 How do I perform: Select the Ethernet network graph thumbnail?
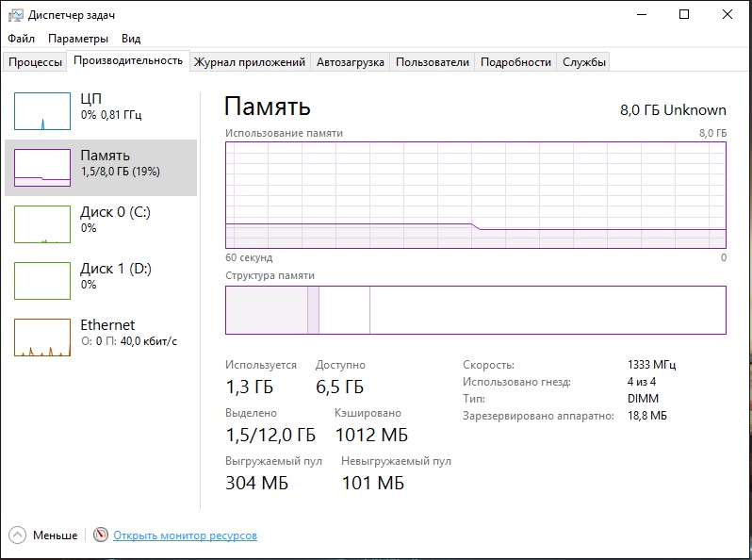tap(42, 337)
